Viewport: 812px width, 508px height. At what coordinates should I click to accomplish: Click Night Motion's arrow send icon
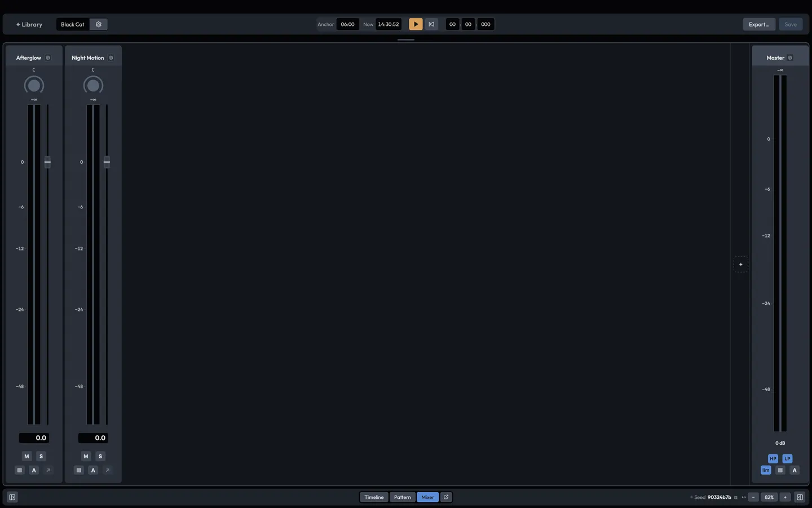tap(108, 470)
